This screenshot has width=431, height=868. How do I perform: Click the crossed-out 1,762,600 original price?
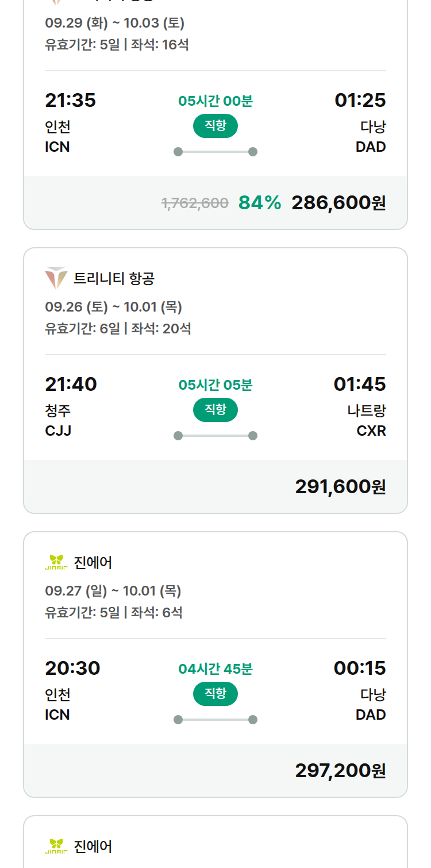195,203
